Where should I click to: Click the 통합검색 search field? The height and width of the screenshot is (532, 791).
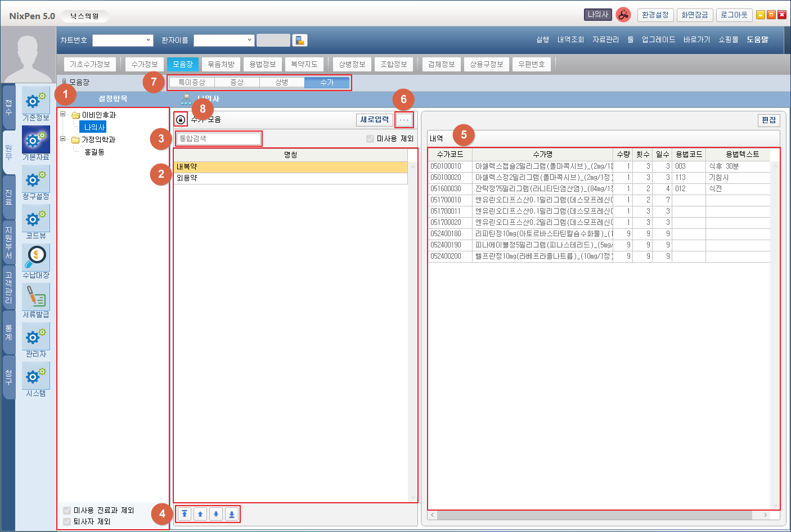click(219, 139)
